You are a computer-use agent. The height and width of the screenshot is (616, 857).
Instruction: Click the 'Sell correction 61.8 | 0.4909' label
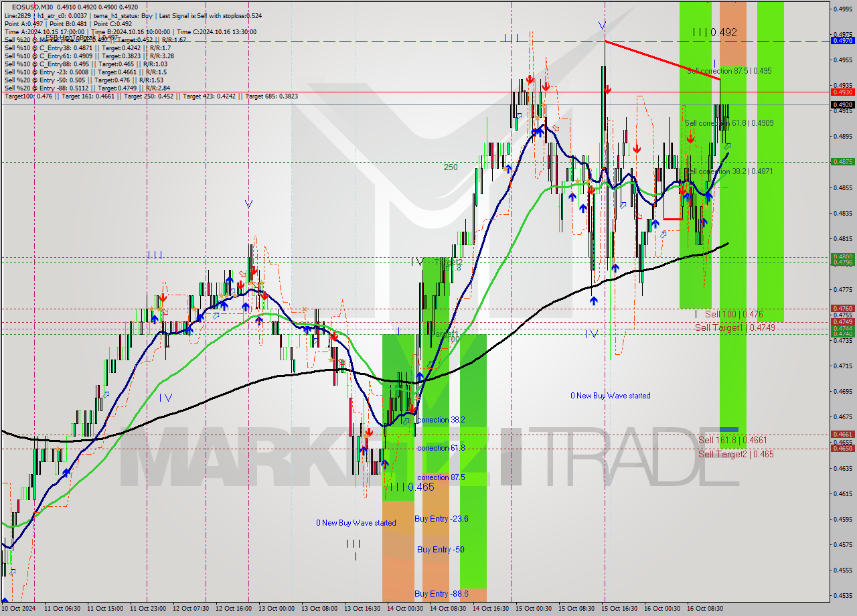tap(729, 123)
